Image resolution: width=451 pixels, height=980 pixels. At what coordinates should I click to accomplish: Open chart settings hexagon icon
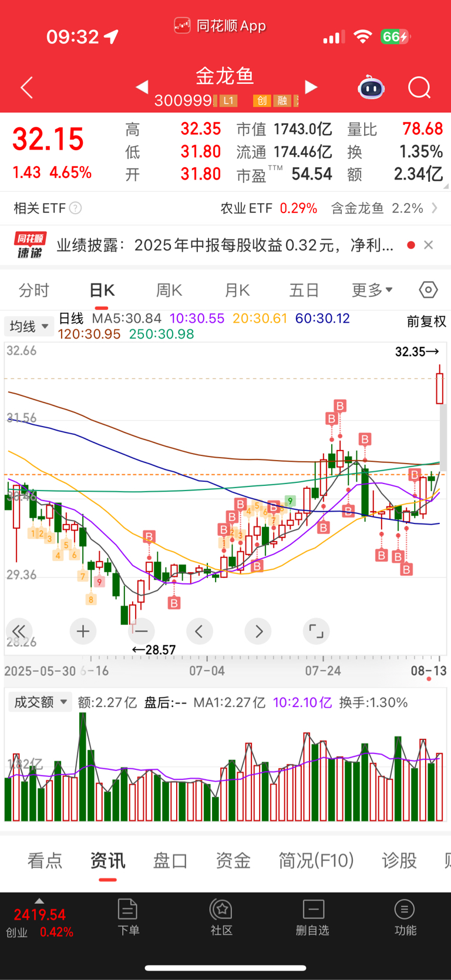pyautogui.click(x=429, y=290)
